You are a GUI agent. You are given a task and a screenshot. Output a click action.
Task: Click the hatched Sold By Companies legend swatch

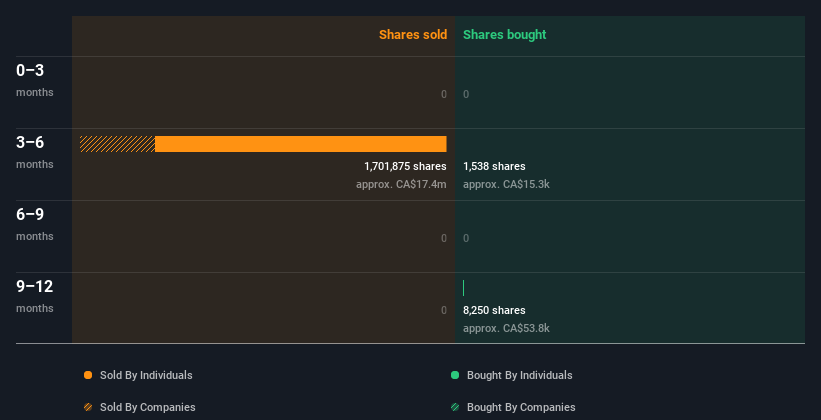point(88,407)
